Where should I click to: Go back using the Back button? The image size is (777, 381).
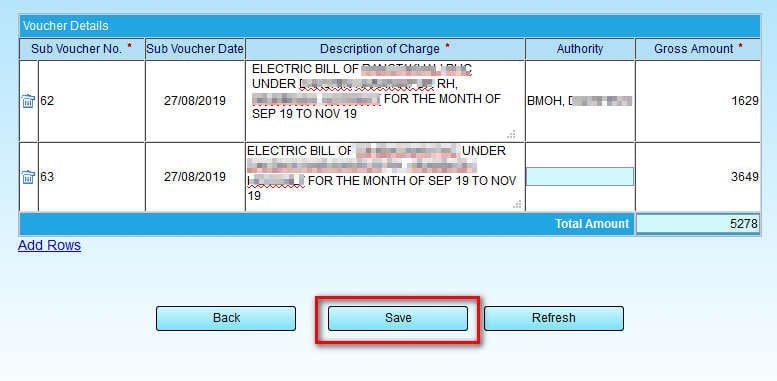click(x=226, y=318)
